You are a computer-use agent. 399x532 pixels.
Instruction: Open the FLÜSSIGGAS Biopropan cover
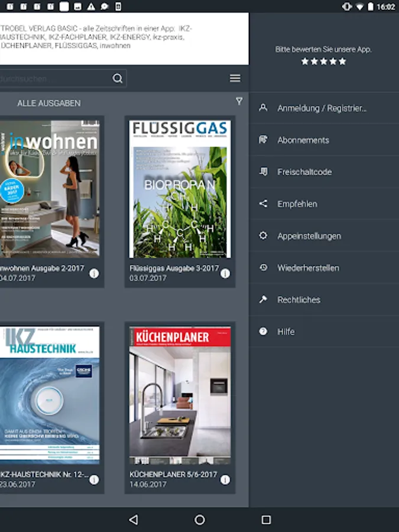click(x=180, y=189)
